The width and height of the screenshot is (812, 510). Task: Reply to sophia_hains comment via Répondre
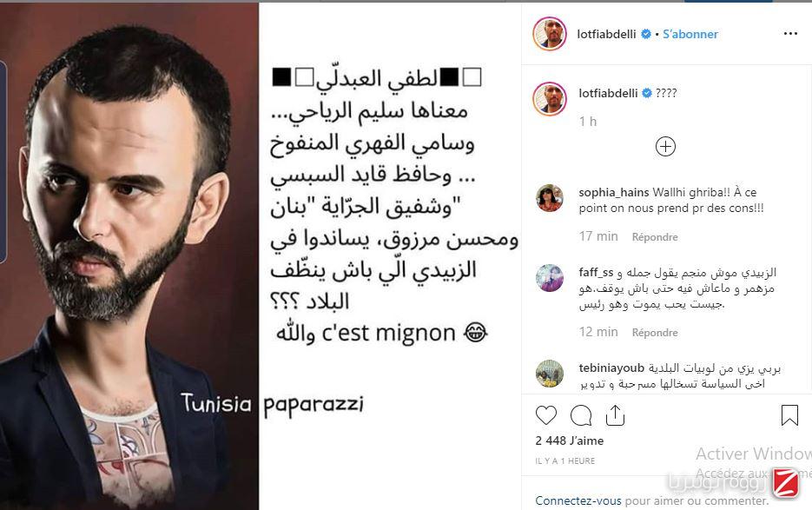click(655, 237)
